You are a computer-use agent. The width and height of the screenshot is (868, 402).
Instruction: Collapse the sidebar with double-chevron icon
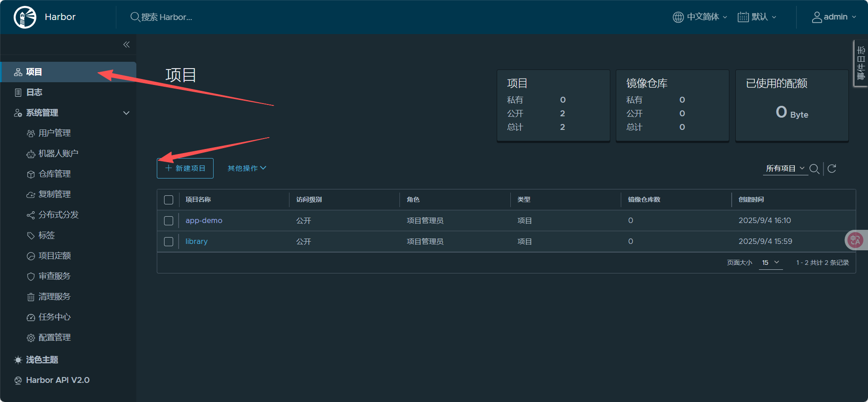click(x=126, y=45)
